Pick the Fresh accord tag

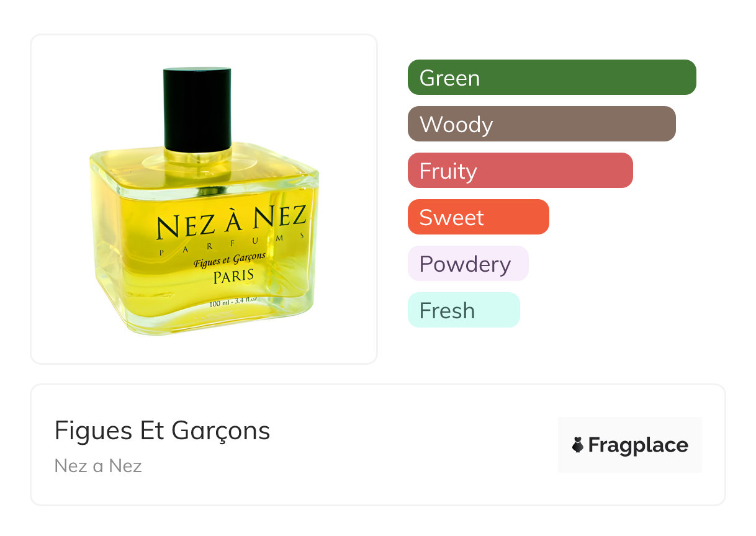tap(463, 310)
